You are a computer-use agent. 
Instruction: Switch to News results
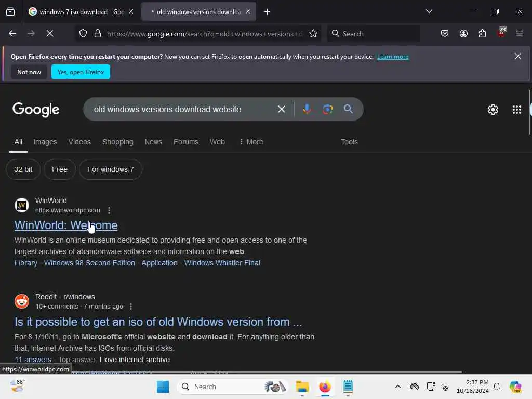153,142
